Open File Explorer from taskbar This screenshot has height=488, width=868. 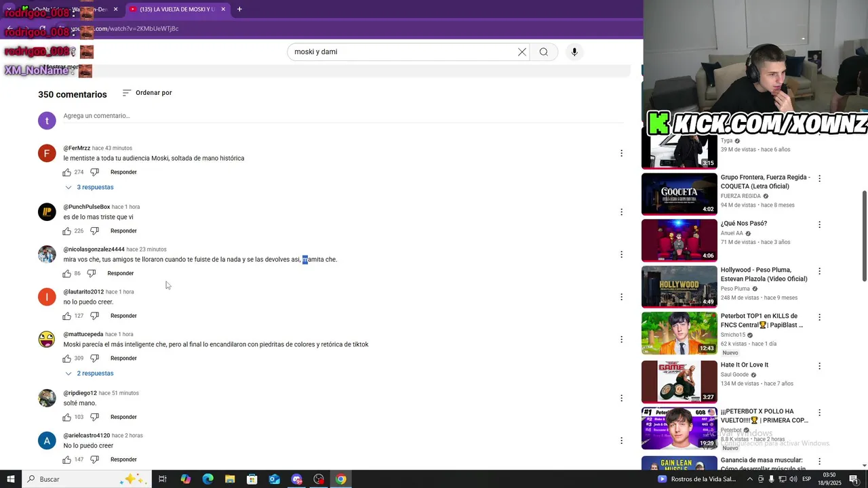click(x=230, y=479)
